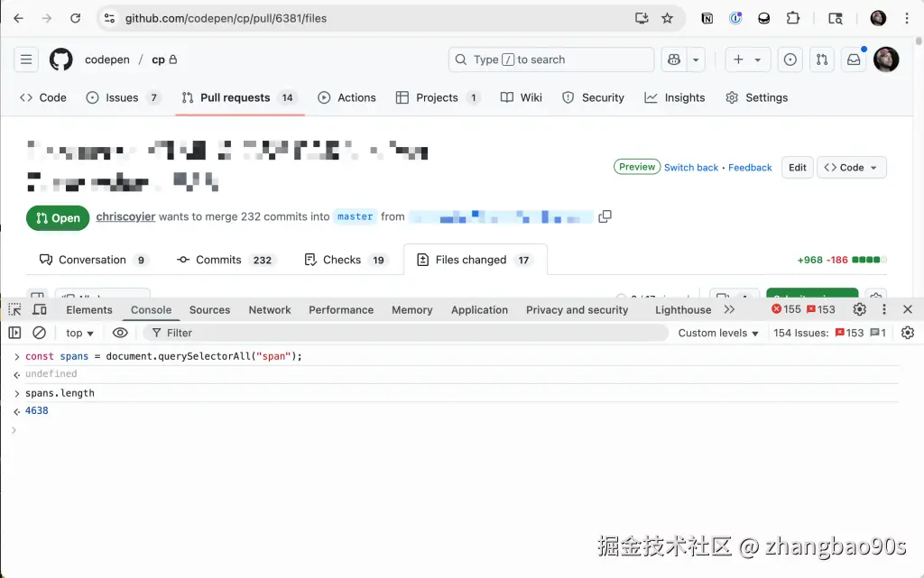Go back in browser history
924x578 pixels.
[x=18, y=18]
